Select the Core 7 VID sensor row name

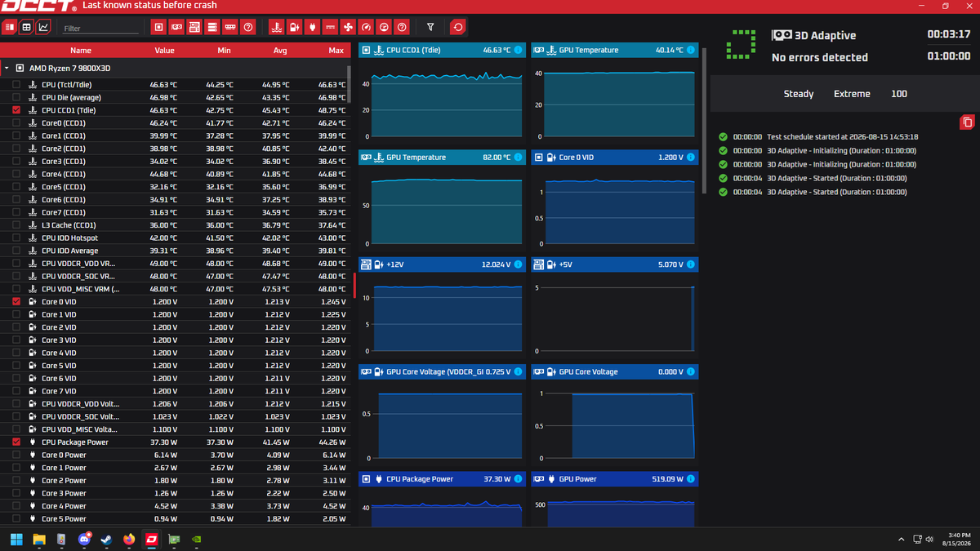(59, 391)
